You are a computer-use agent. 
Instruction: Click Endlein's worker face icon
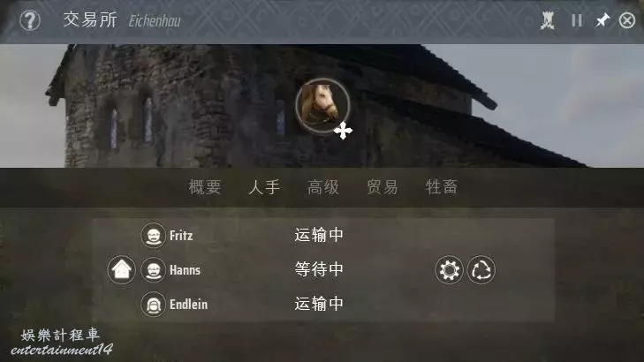[153, 304]
